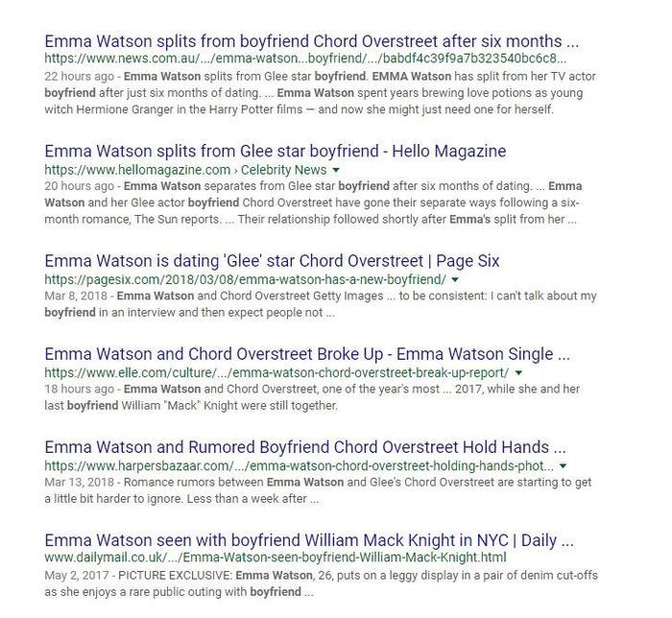The height and width of the screenshot is (618, 672).
Task: Visit the Page Six 'Glee' star headline
Action: [x=272, y=261]
